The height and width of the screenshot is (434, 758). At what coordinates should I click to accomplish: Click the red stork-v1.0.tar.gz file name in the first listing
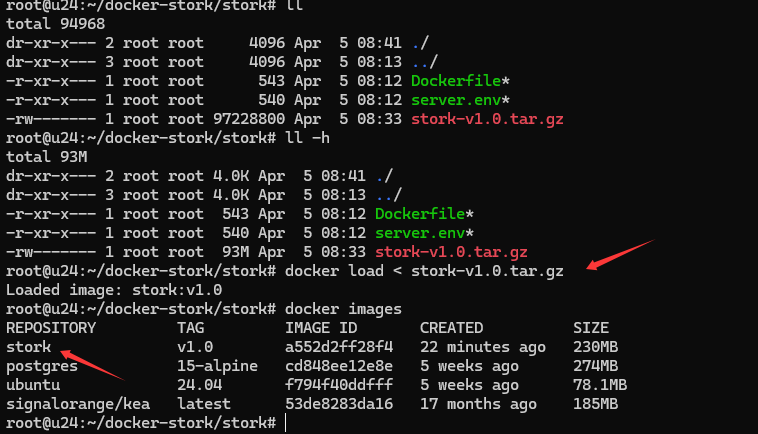[x=487, y=119]
